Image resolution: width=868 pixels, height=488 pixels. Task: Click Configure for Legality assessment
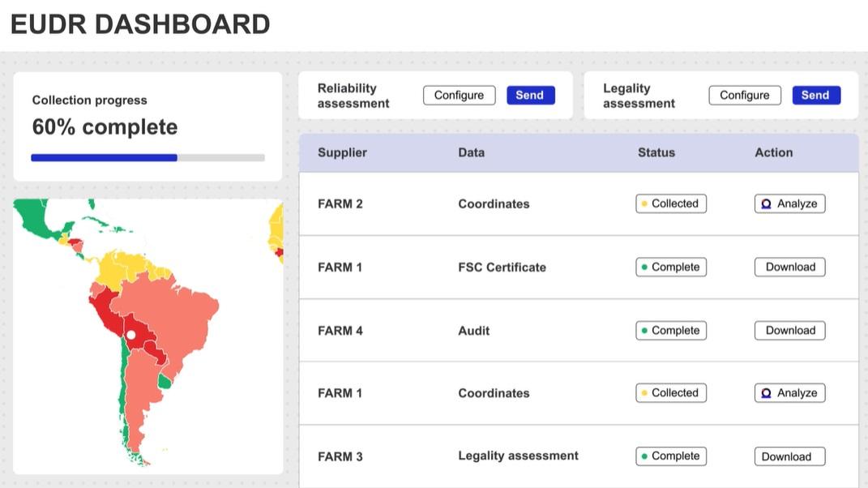coord(745,96)
